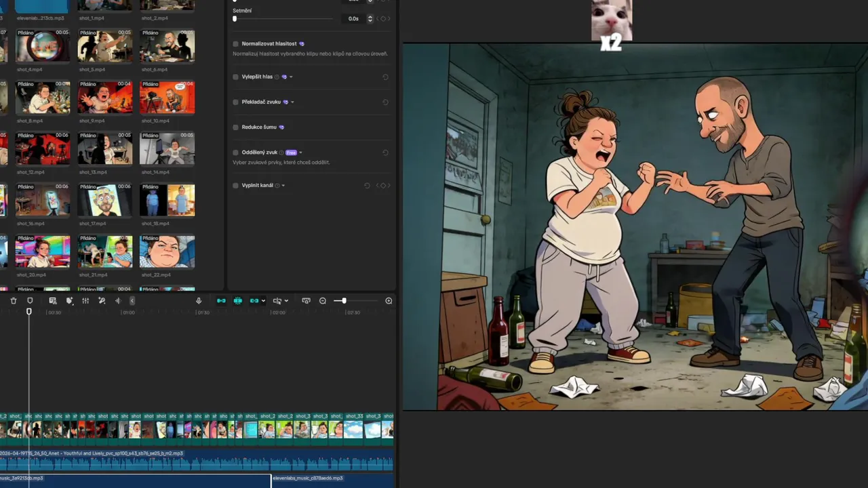This screenshot has width=868, height=488.
Task: Reset the Vylepšit hlas setting
Action: [385, 77]
